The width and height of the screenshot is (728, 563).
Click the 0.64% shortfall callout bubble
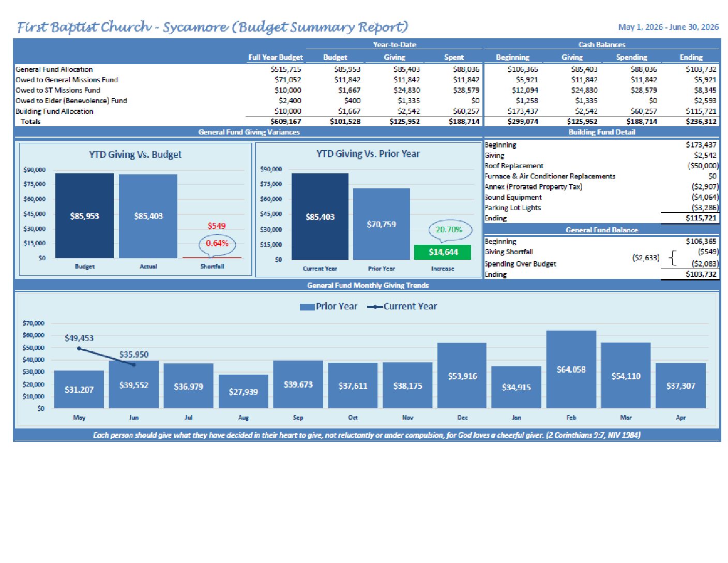click(217, 244)
